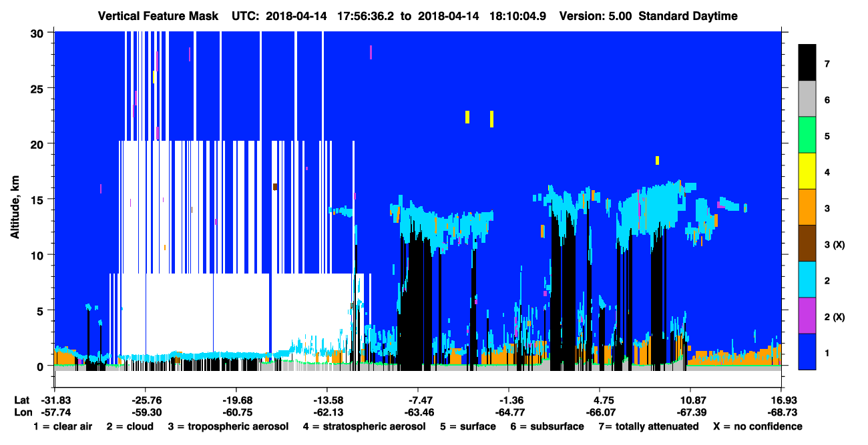Image resolution: width=868 pixels, height=445 pixels.
Task: Click the magenta color swatch labeled 2 (X)
Action: point(807,316)
